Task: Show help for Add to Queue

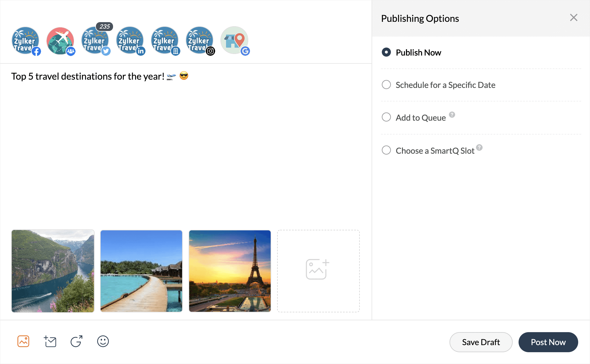Action: click(452, 115)
